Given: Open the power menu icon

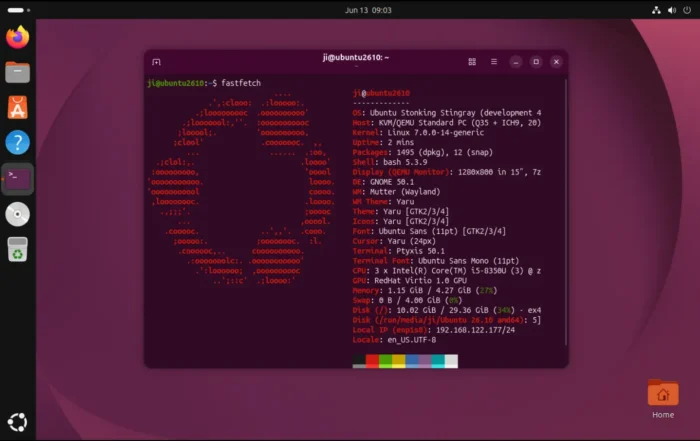Looking at the screenshot, I should (x=687, y=10).
